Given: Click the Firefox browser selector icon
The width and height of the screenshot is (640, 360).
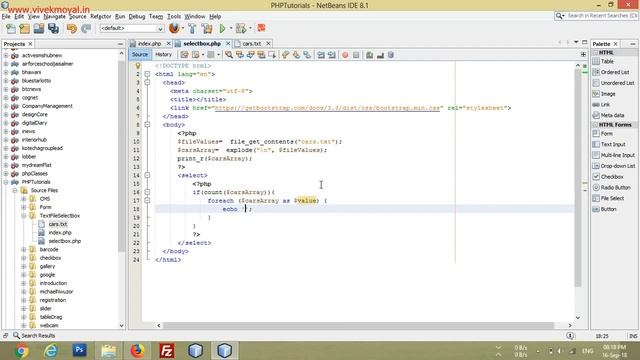Looking at the screenshot, I should pos(174,28).
